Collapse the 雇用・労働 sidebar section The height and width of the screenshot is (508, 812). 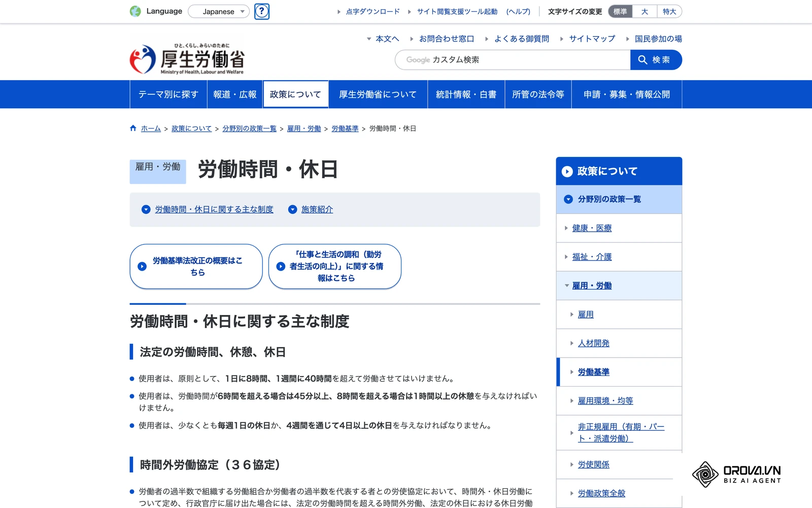click(x=567, y=285)
